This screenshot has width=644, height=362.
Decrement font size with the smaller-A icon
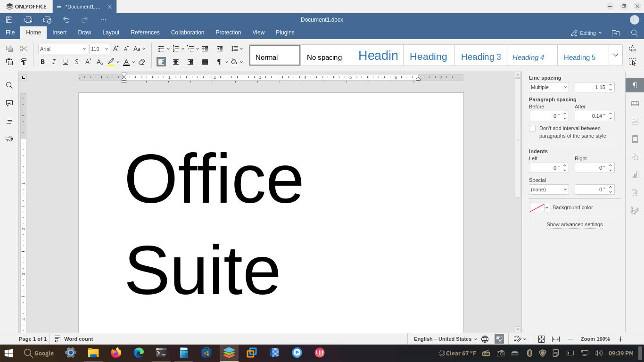click(x=126, y=49)
